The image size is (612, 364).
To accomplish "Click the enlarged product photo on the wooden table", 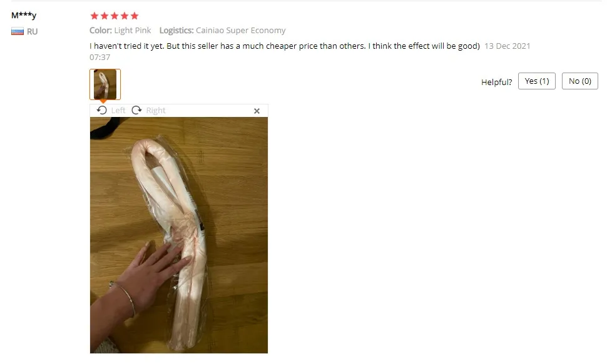I will pos(179,235).
